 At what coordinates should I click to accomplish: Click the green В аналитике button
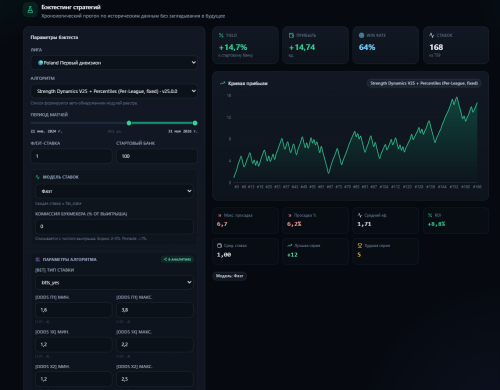177,259
